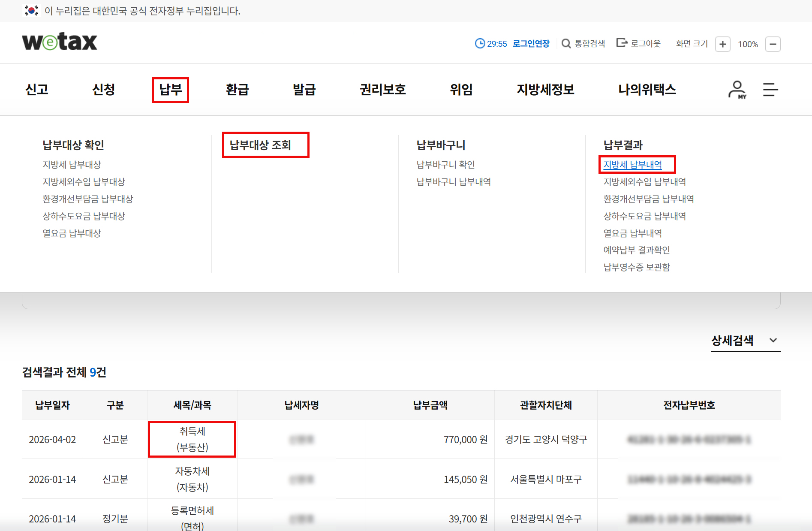Viewport: 812px width, 531px height.
Task: Click the session timer clock icon
Action: [480, 44]
